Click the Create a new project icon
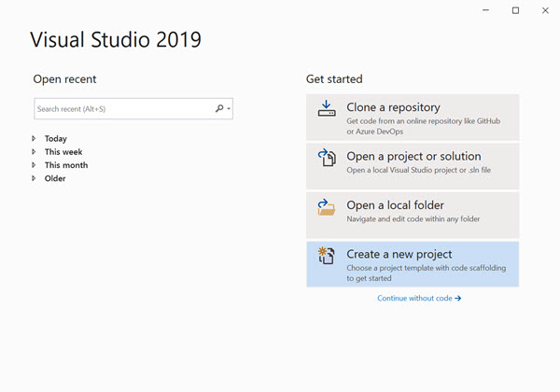This screenshot has width=560, height=392. (x=327, y=256)
